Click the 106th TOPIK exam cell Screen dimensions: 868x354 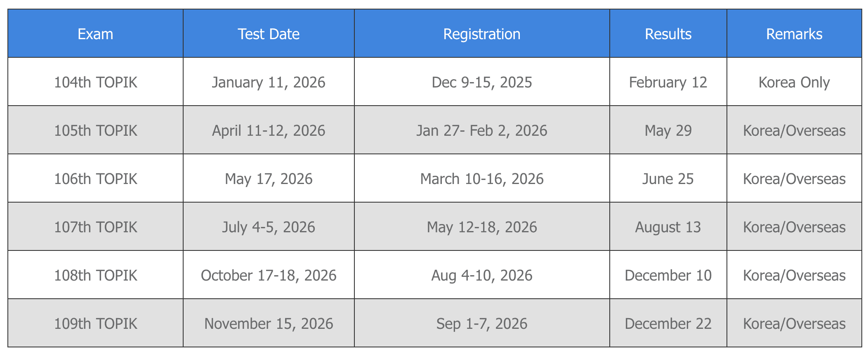(95, 179)
